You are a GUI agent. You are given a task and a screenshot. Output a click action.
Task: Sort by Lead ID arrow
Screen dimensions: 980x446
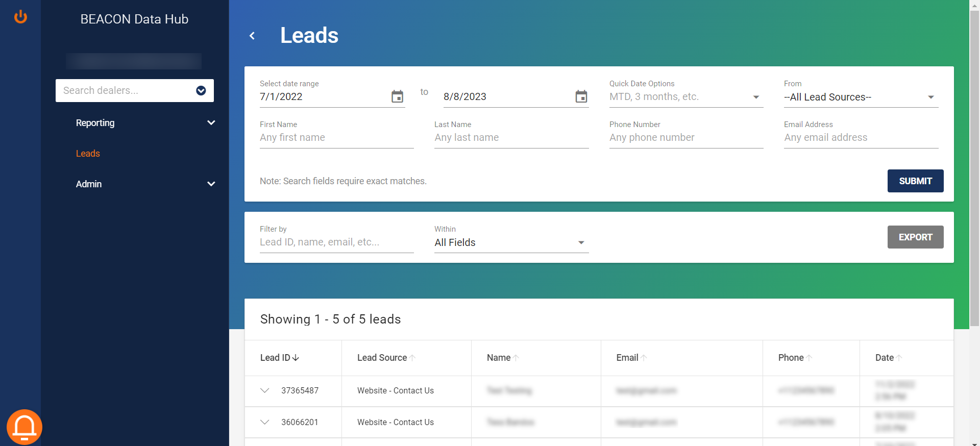296,358
